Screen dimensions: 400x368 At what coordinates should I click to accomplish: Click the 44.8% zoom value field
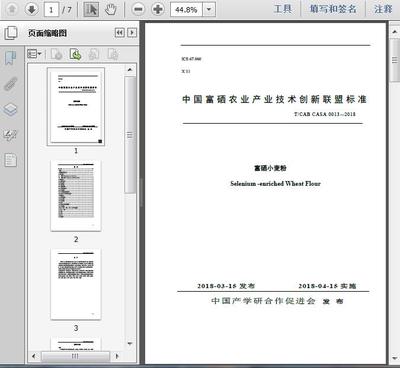(x=186, y=10)
